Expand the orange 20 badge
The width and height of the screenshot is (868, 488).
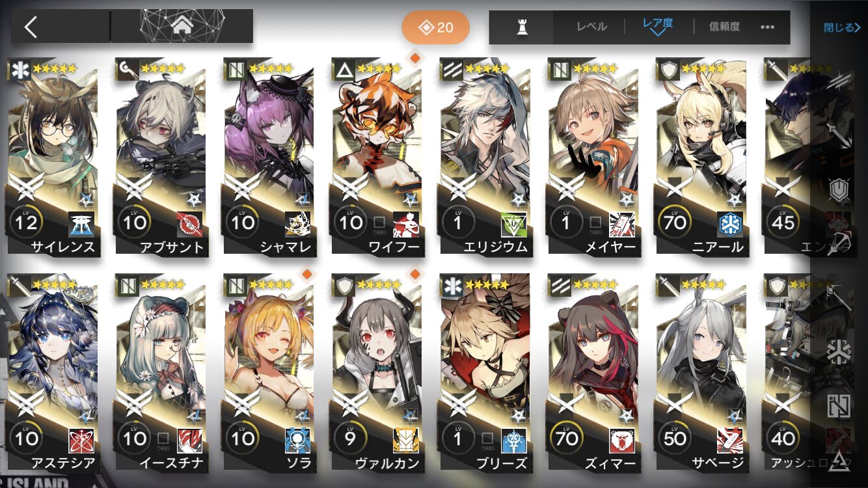coord(435,27)
